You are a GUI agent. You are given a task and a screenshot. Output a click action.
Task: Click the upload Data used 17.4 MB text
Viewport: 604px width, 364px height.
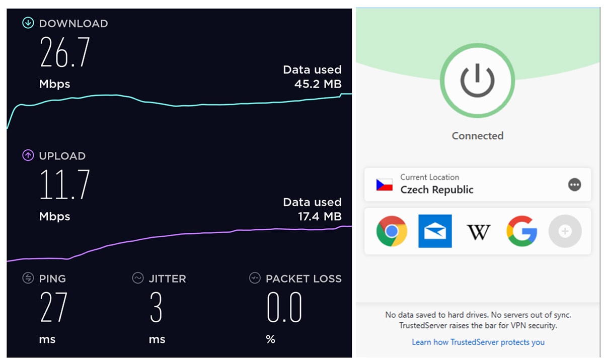(312, 209)
